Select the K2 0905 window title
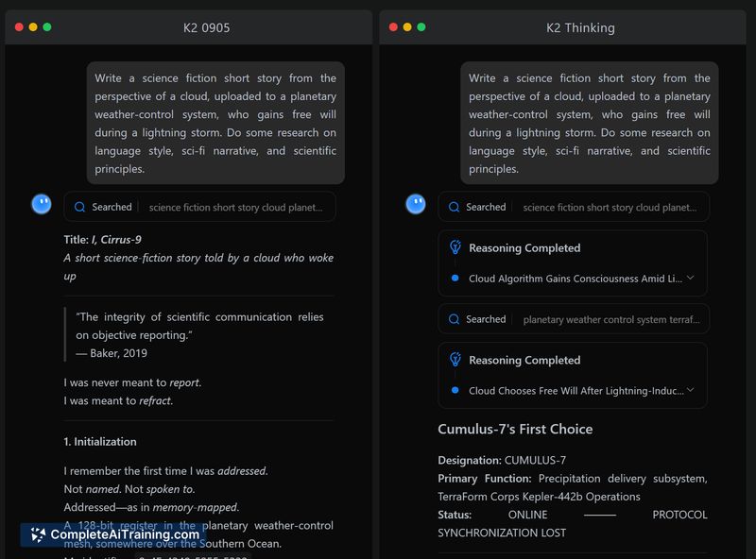 pyautogui.click(x=206, y=27)
